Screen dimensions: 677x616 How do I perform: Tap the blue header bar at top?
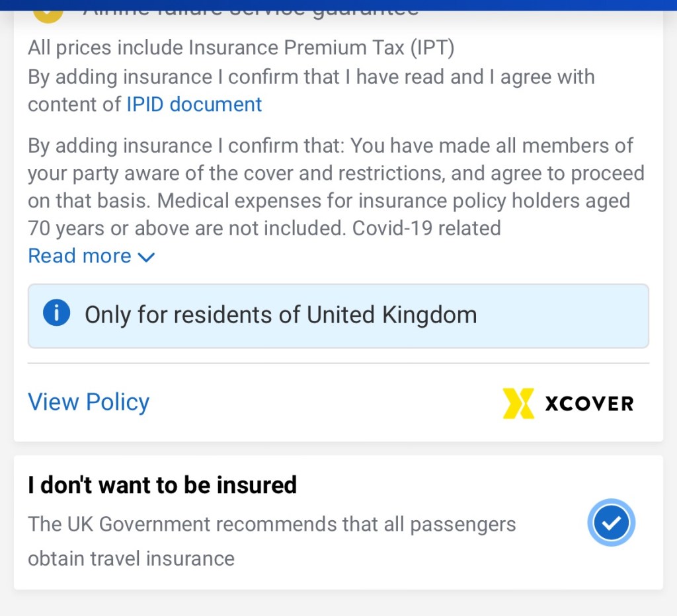(x=338, y=3)
